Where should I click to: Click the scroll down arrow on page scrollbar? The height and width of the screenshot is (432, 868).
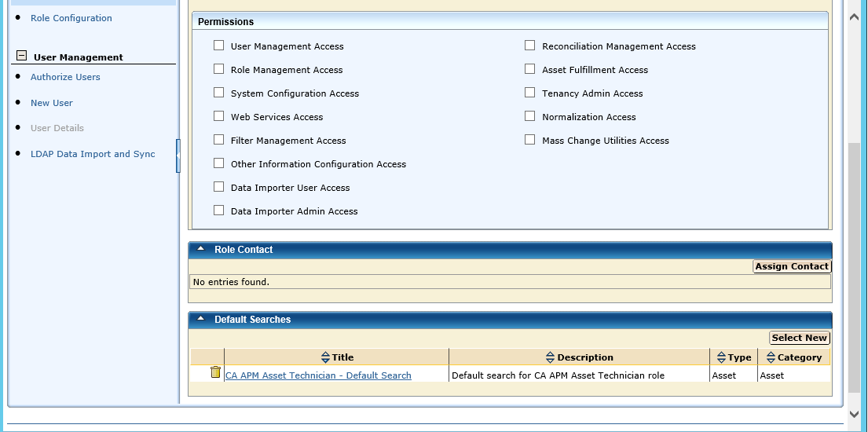click(x=855, y=412)
